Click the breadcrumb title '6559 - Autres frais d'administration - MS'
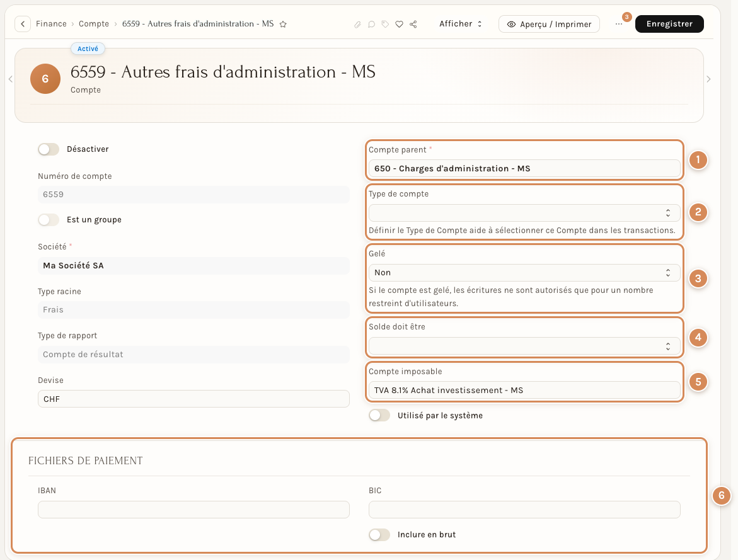This screenshot has width=738, height=560. click(198, 23)
